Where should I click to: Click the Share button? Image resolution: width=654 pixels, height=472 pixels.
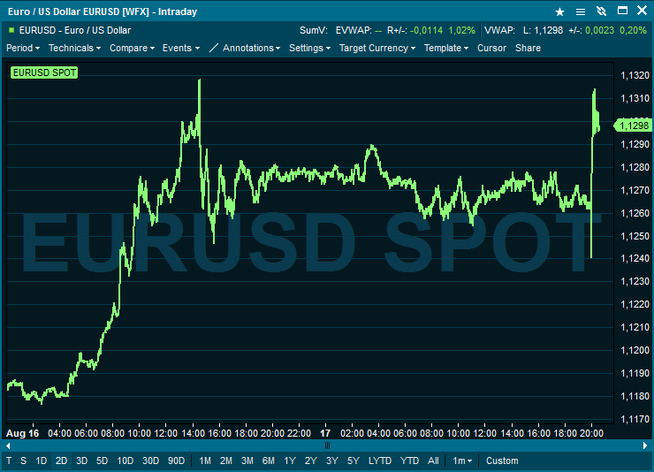[528, 48]
